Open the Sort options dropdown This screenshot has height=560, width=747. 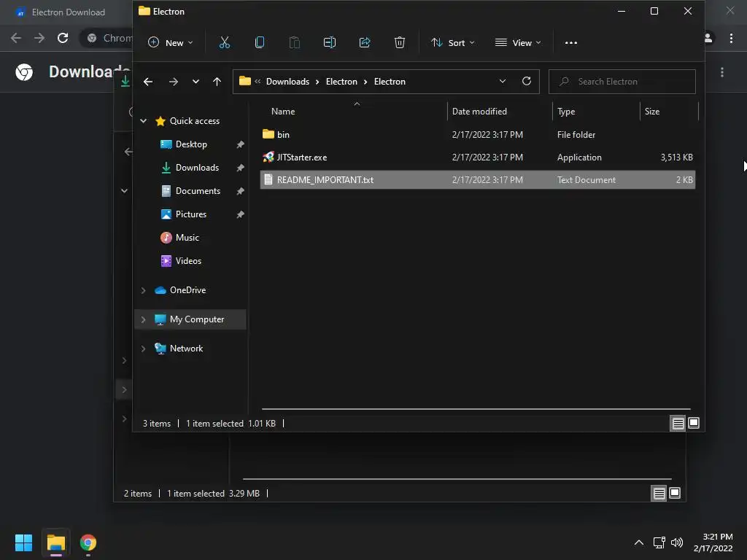pos(452,43)
